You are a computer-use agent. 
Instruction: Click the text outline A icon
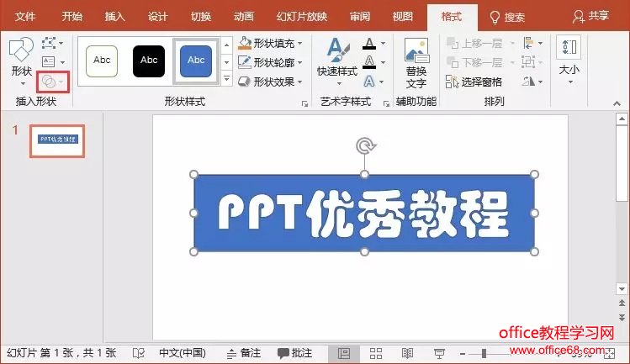click(369, 62)
